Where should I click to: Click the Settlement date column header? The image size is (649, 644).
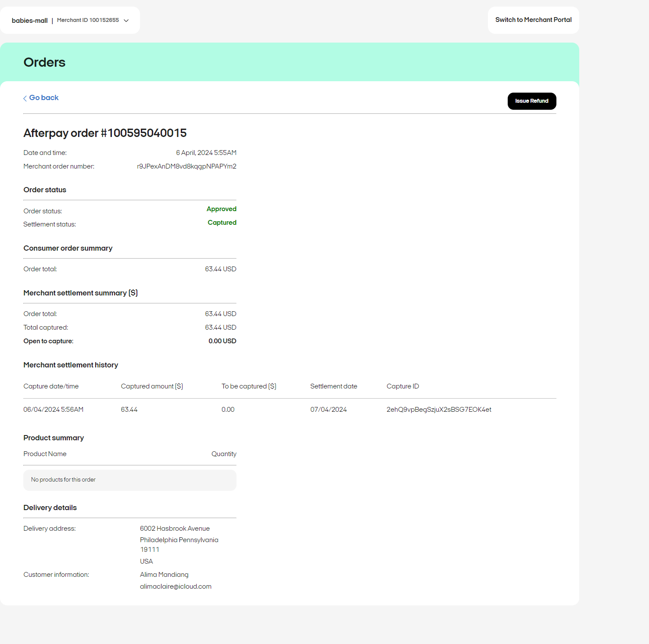(x=334, y=386)
